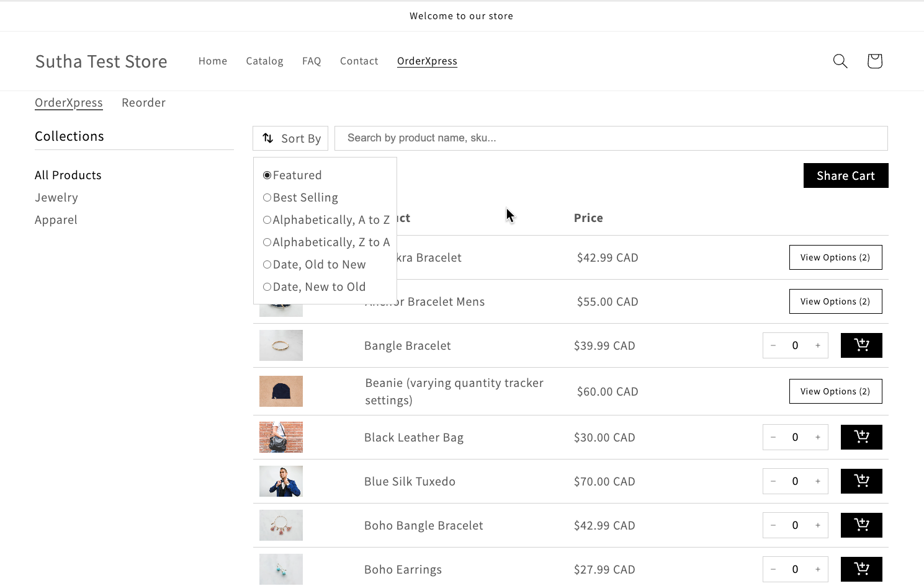Add Black Leather Bag to cart
924x586 pixels.
(x=861, y=437)
